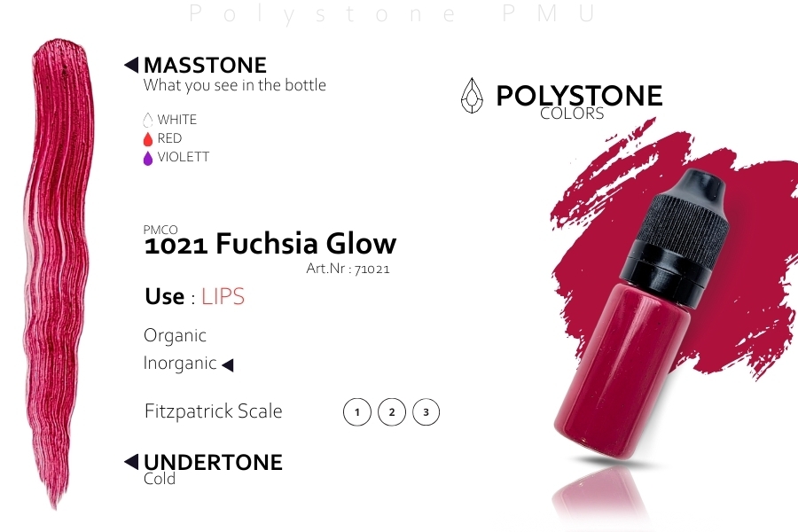Click the LIPS use label
This screenshot has height=532, width=798.
pos(223,296)
